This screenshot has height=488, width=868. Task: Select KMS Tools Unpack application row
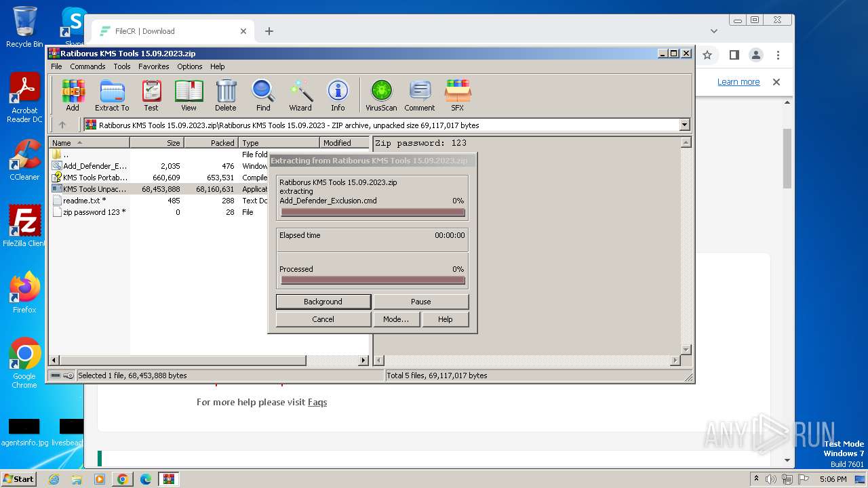209,189
